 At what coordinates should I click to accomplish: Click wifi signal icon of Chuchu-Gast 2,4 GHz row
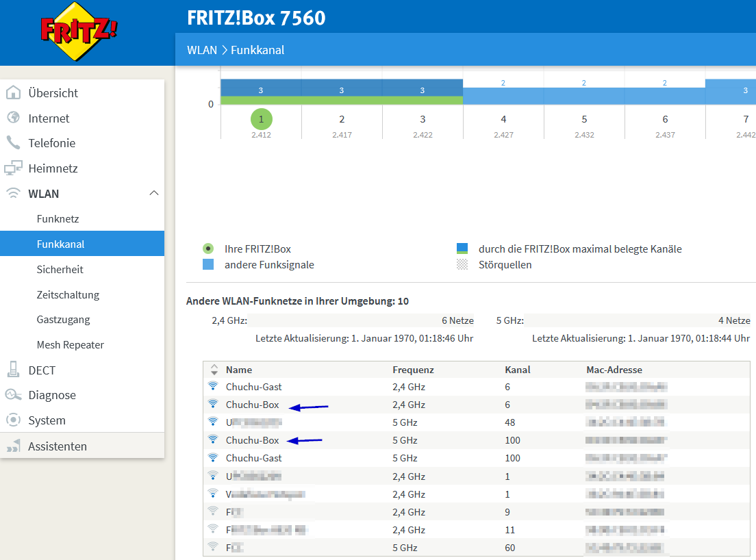point(213,386)
